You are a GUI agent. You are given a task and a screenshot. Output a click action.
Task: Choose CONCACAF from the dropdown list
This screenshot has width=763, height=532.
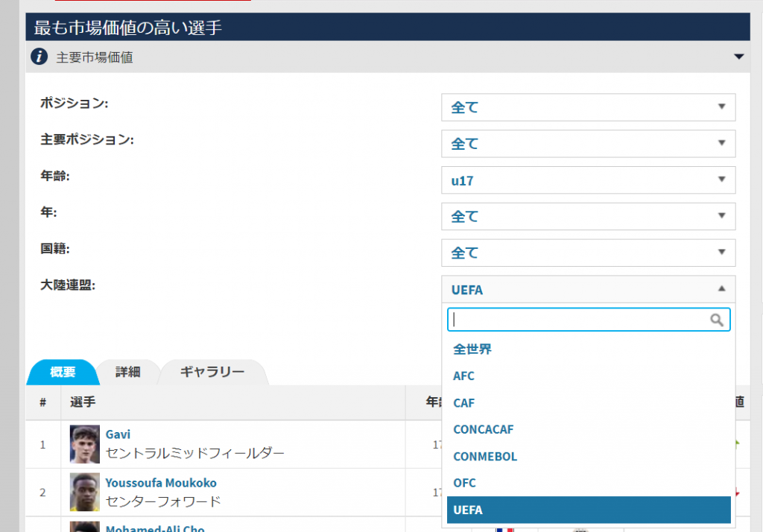tap(483, 430)
